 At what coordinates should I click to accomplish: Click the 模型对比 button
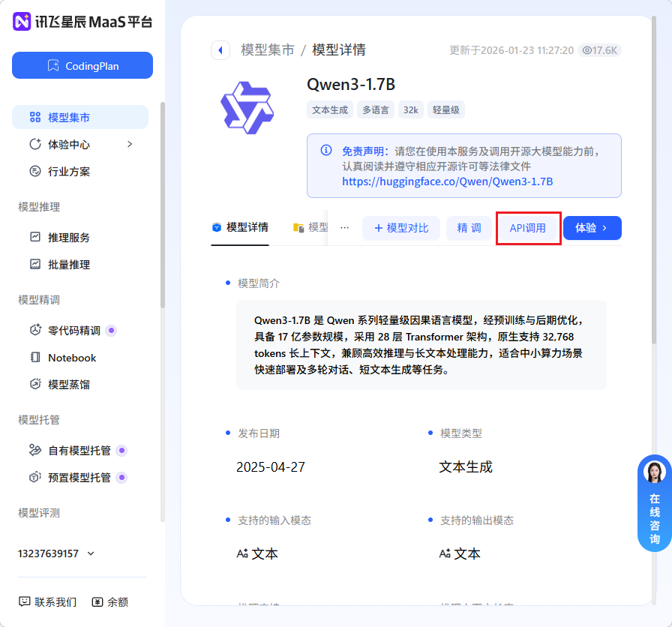coord(401,228)
